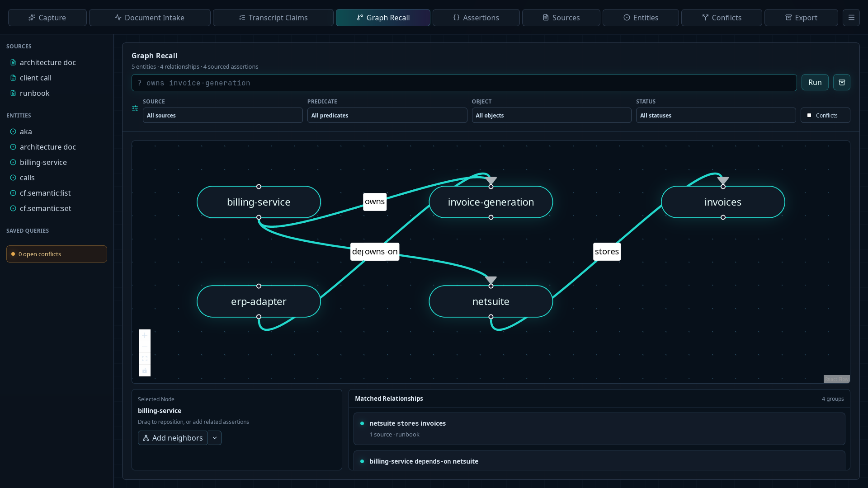Open the 0 open conflicts badge

(57, 254)
